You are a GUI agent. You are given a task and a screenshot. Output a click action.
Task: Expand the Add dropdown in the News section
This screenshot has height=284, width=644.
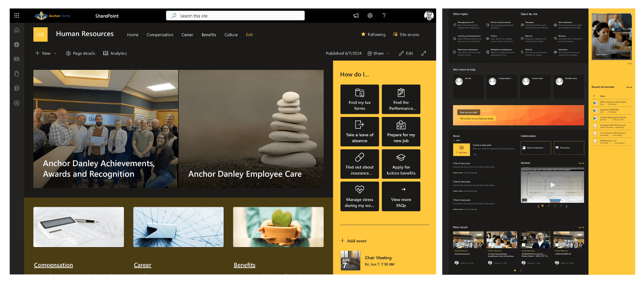click(x=458, y=140)
